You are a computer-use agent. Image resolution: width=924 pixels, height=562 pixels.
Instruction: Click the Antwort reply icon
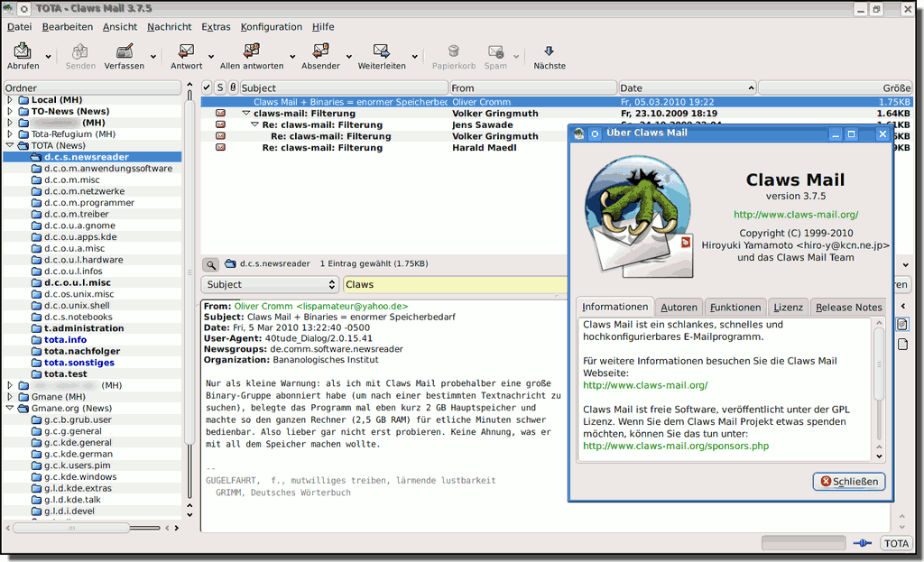click(x=186, y=51)
